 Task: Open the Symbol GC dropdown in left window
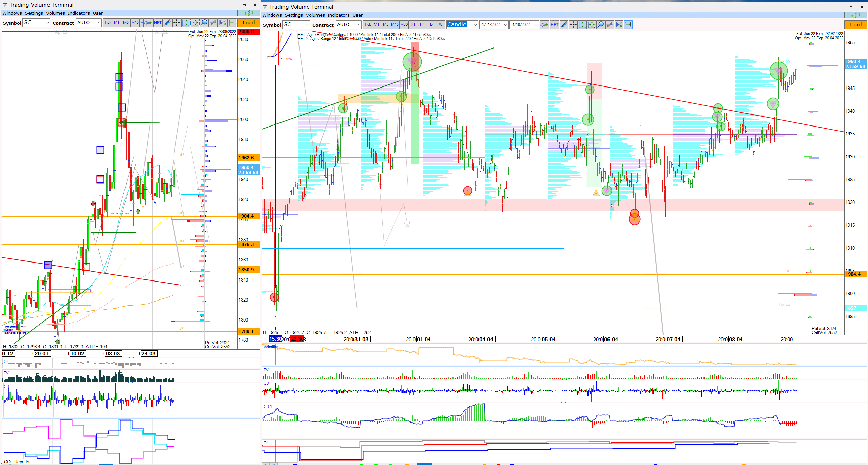36,23
